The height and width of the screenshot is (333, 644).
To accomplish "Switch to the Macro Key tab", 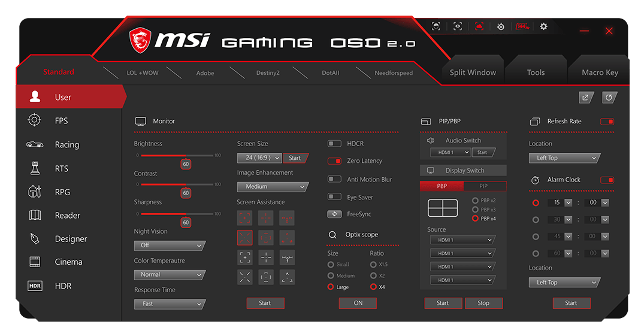I will tap(600, 72).
